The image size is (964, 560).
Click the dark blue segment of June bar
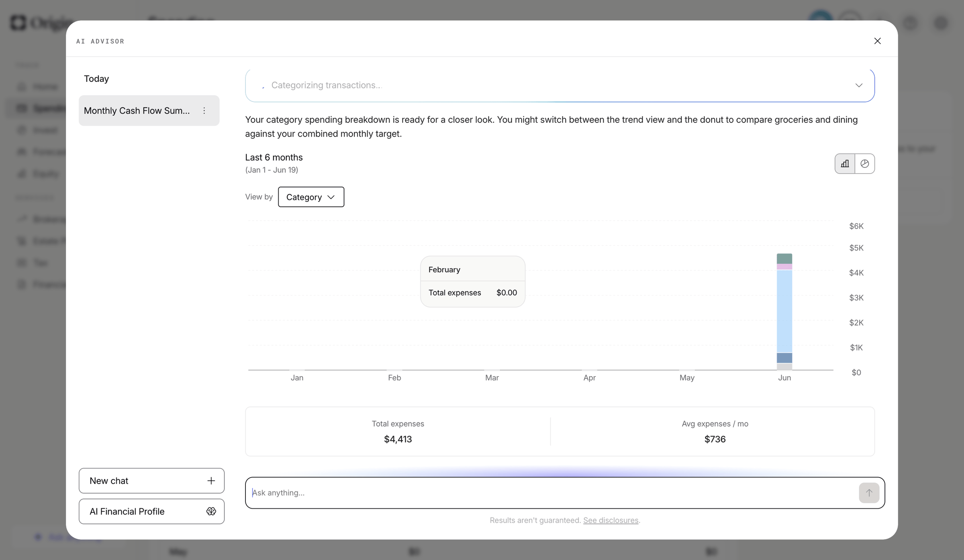(x=784, y=358)
